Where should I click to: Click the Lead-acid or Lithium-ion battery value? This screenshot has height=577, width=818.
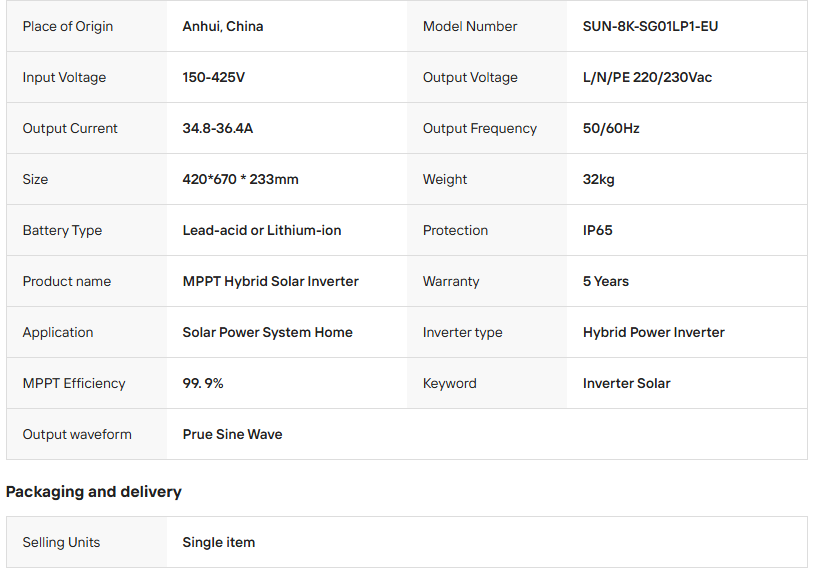(262, 230)
